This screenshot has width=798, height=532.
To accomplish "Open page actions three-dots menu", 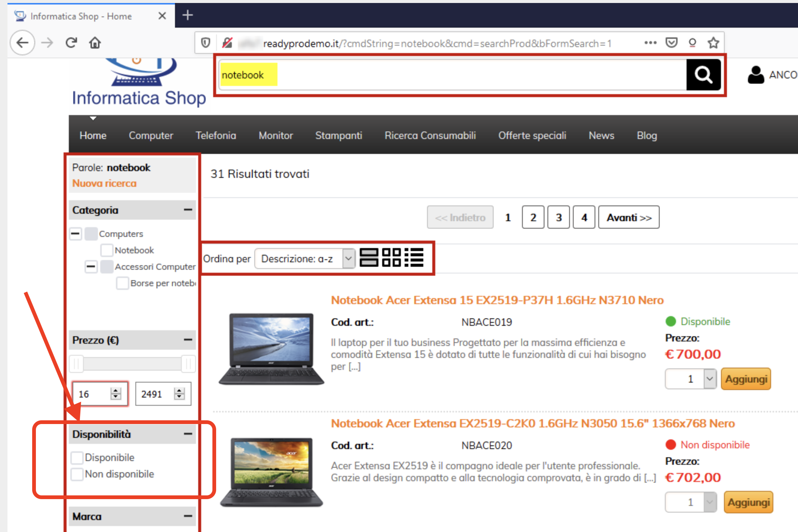I will 650,43.
